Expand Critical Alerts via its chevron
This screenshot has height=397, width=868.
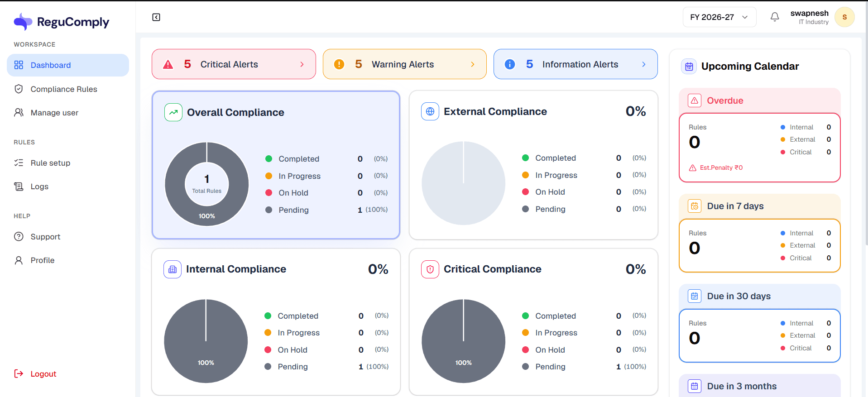[x=302, y=64]
